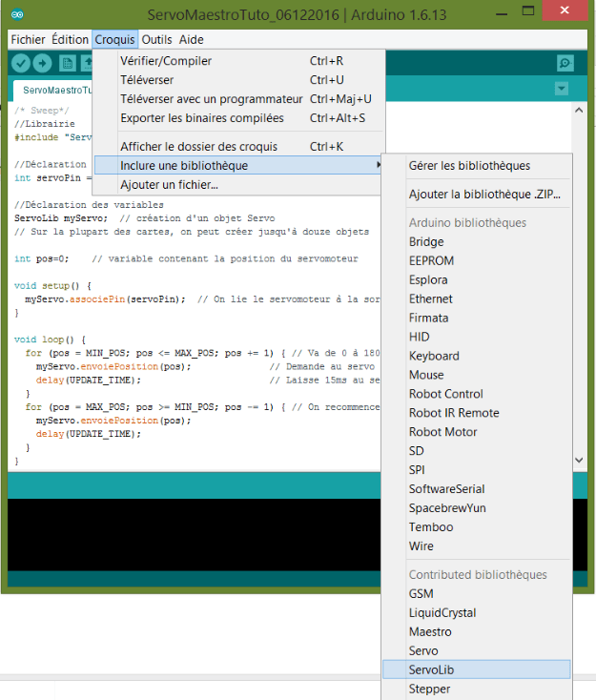
Task: Click the Upload arrow toolbar icon
Action: pyautogui.click(x=42, y=63)
